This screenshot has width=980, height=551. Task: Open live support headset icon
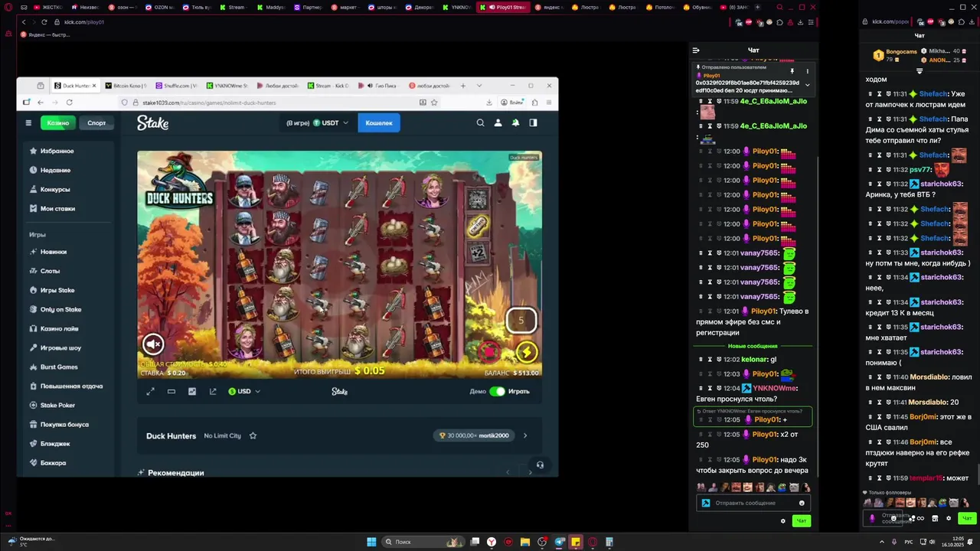coord(540,465)
